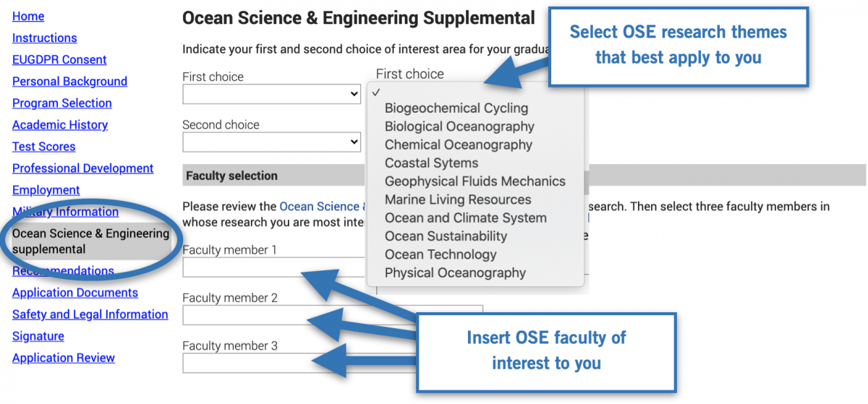Screen dimensions: 868x404
Task: Go to the Application Review page
Action: click(x=64, y=358)
